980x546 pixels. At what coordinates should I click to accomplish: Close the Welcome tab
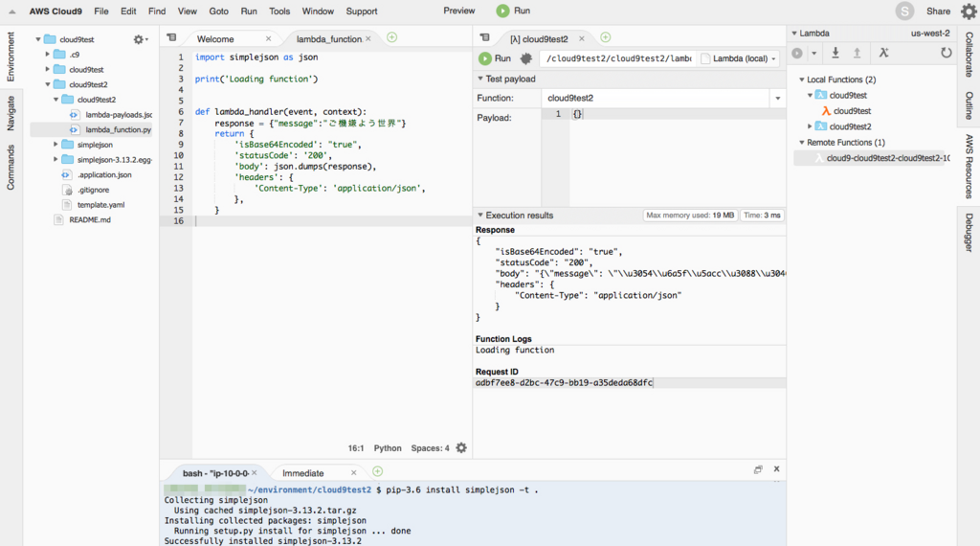coord(268,38)
